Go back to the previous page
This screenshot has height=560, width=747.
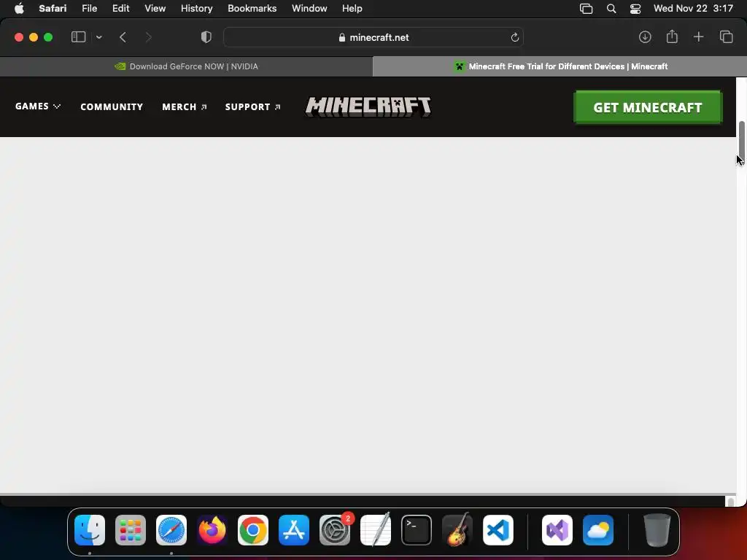click(x=123, y=37)
